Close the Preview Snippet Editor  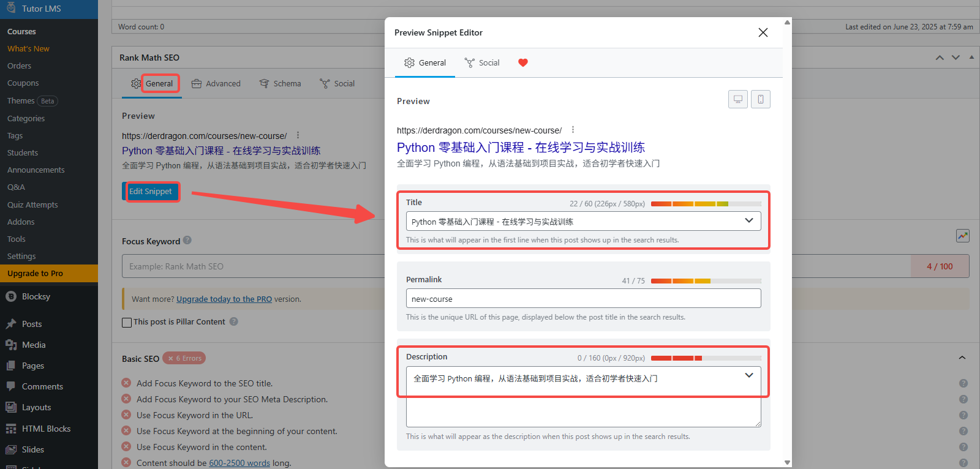[x=763, y=32]
